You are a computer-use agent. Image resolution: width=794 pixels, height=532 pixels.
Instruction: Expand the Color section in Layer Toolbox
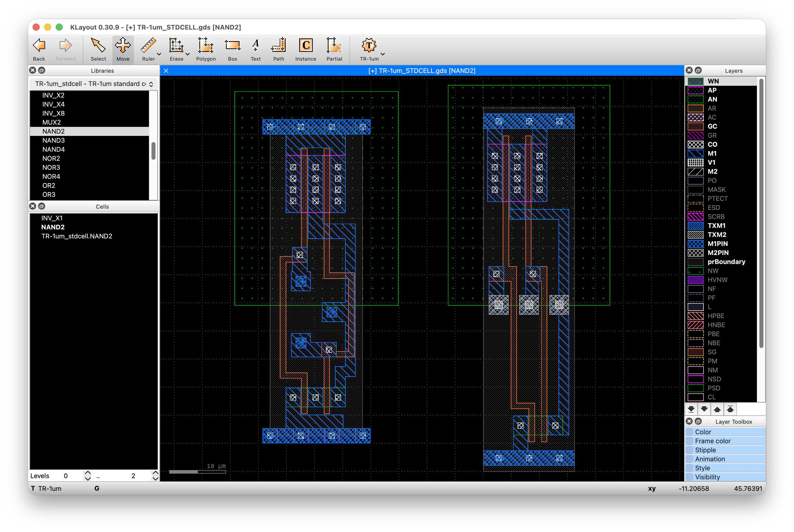725,432
